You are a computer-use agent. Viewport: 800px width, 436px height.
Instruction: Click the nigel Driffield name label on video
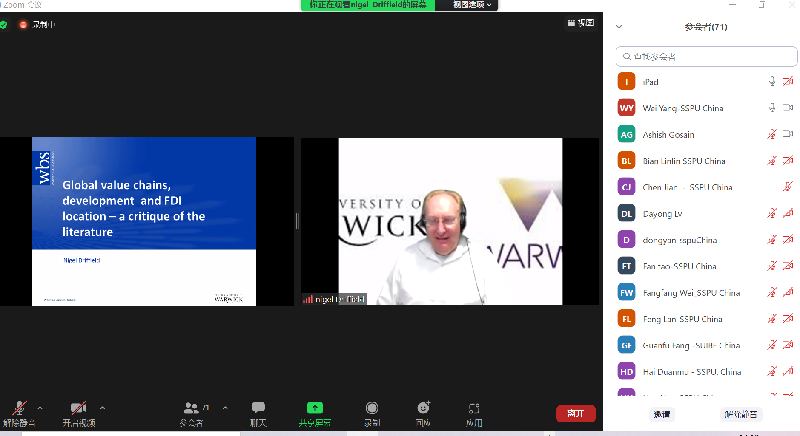335,299
